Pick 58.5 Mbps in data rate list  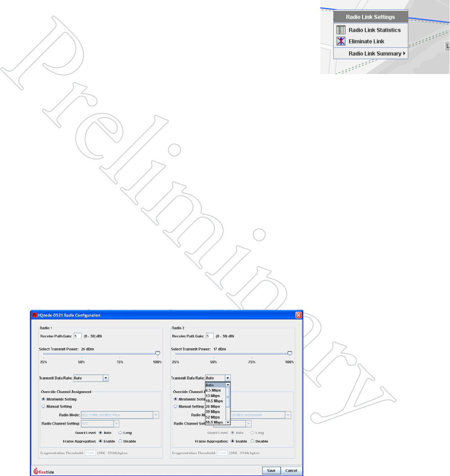[216, 422]
